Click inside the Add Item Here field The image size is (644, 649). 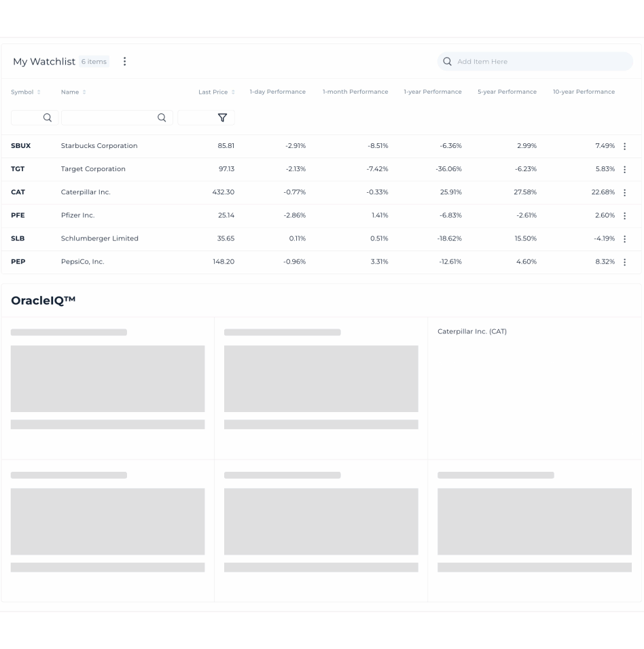click(535, 61)
